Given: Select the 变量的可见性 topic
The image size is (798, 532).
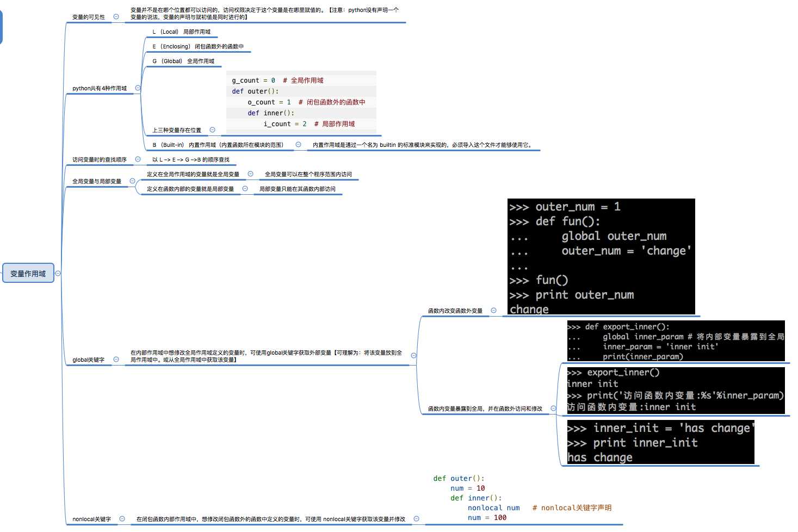Looking at the screenshot, I should click(x=89, y=17).
